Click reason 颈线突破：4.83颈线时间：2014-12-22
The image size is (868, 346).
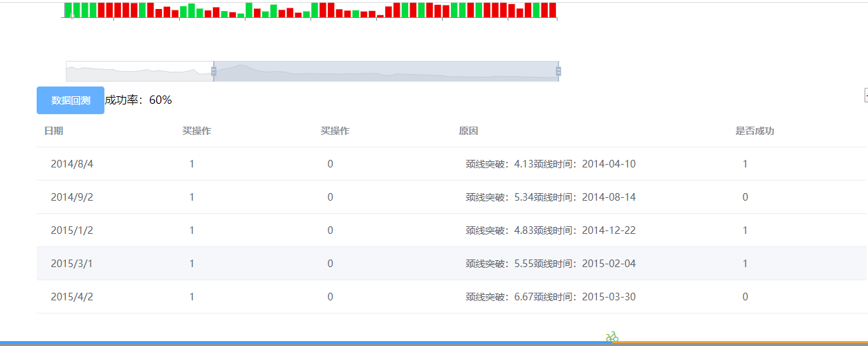(x=551, y=230)
